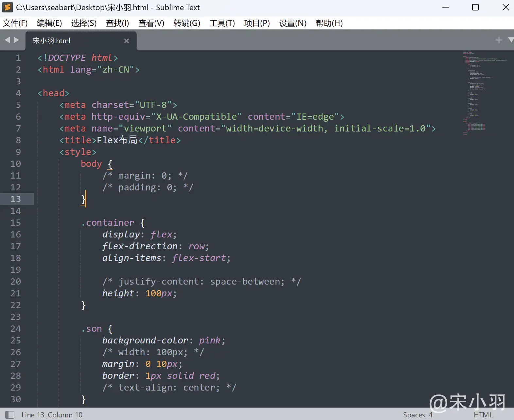Screen dimensions: 514x420
Task: Click the previous tab arrow
Action: point(7,40)
